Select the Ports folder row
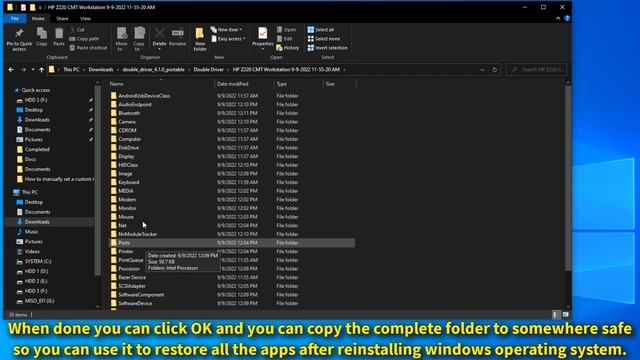Viewport: 640px width, 360px height. point(232,243)
